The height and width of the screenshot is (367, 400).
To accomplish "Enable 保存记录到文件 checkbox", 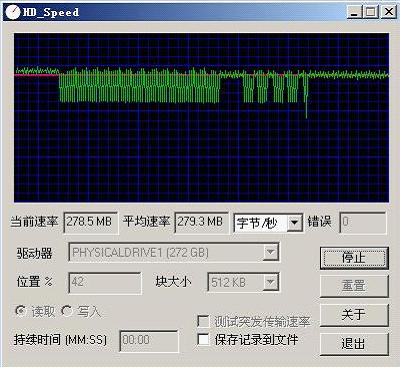I will (x=203, y=340).
